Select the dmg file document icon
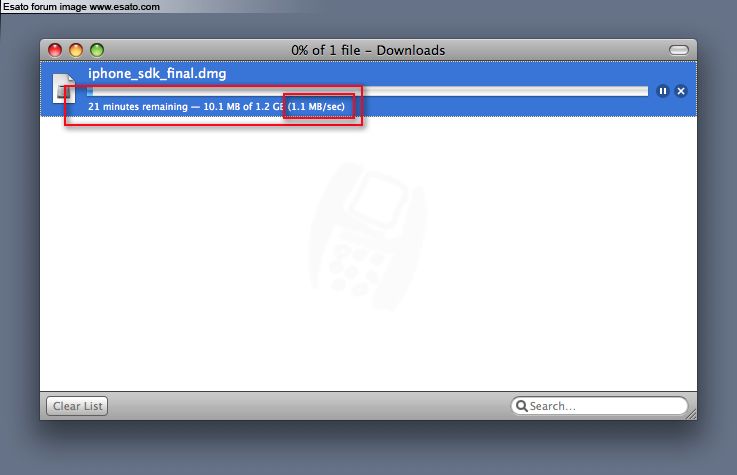Viewport: 737px width, 475px height. [63, 88]
